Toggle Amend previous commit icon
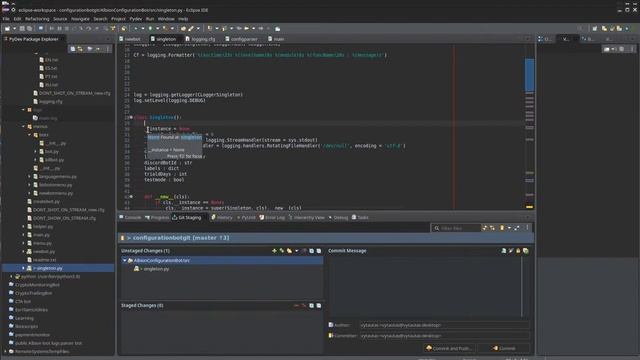640x360 pixels. coord(504,251)
